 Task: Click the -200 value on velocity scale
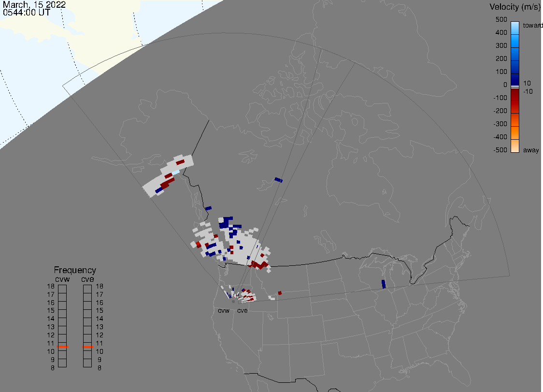[x=500, y=111]
